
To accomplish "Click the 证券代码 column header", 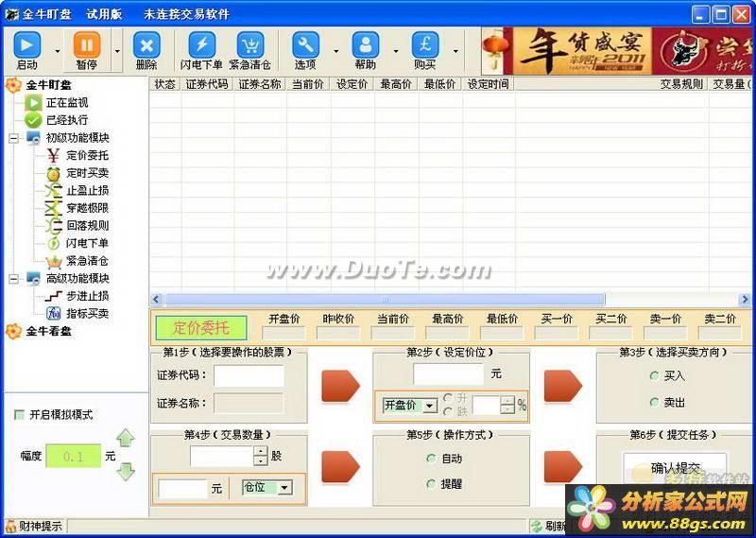I will (x=207, y=84).
